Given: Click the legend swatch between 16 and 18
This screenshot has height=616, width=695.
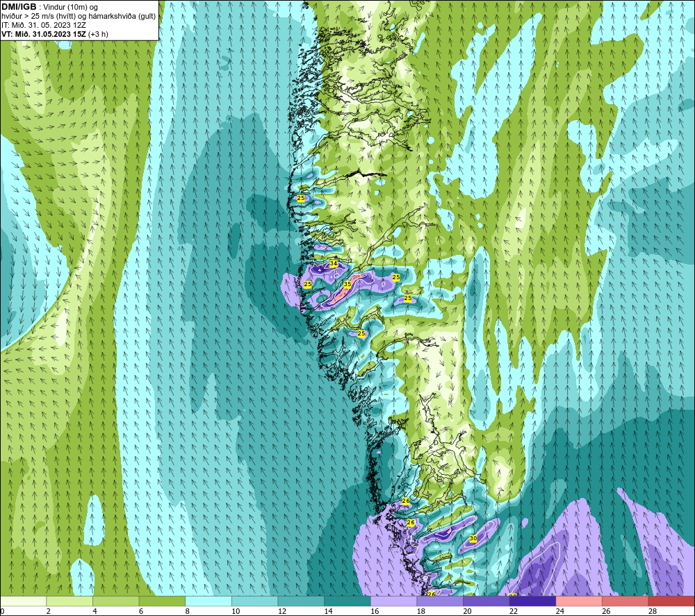Looking at the screenshot, I should [393, 601].
